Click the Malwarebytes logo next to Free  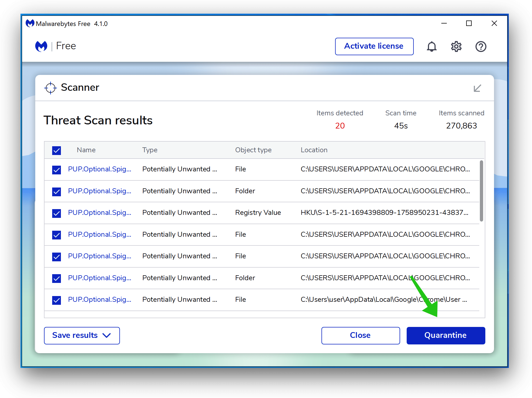41,46
